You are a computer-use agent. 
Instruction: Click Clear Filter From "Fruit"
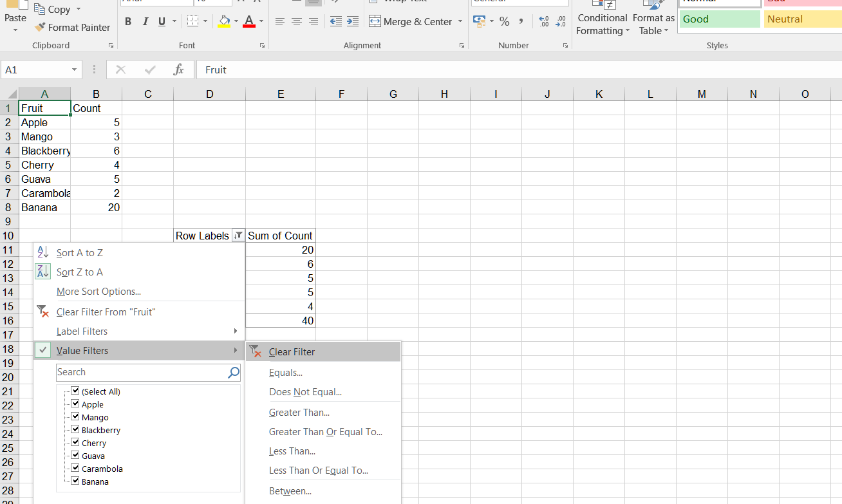click(106, 312)
